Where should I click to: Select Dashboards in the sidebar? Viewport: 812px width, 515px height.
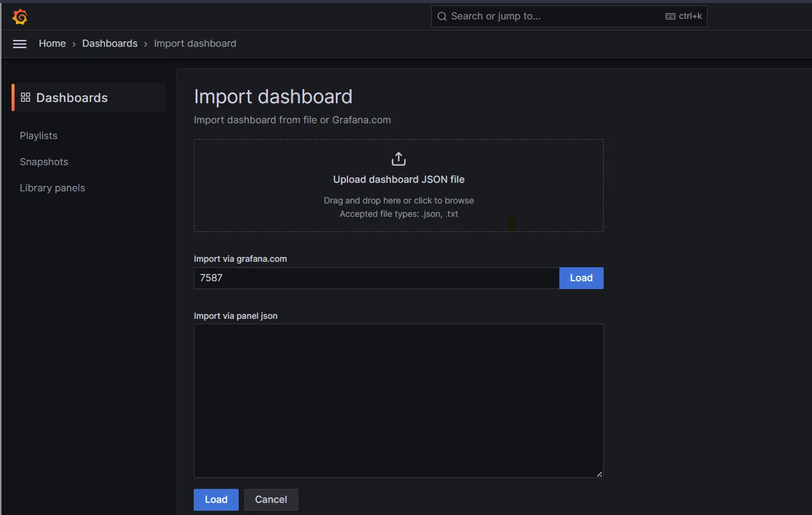[x=89, y=98]
